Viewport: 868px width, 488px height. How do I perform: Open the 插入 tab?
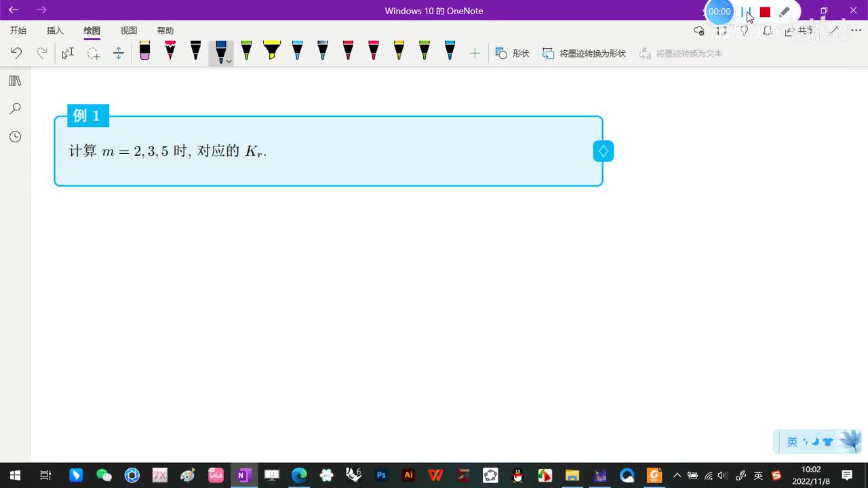(55, 30)
